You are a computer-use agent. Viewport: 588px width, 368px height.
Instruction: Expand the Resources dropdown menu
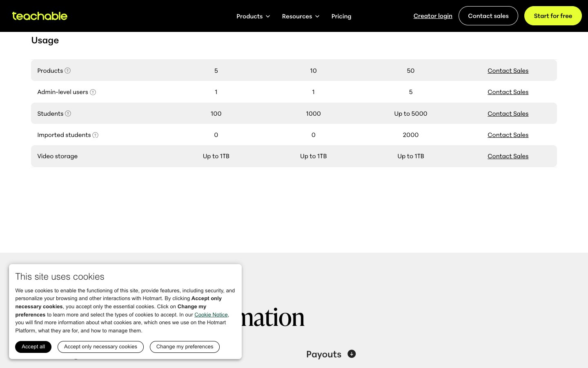click(301, 16)
